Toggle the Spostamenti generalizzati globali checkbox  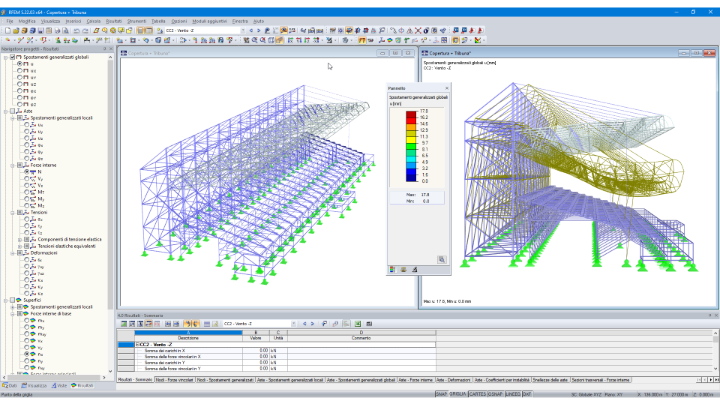pyautogui.click(x=13, y=57)
